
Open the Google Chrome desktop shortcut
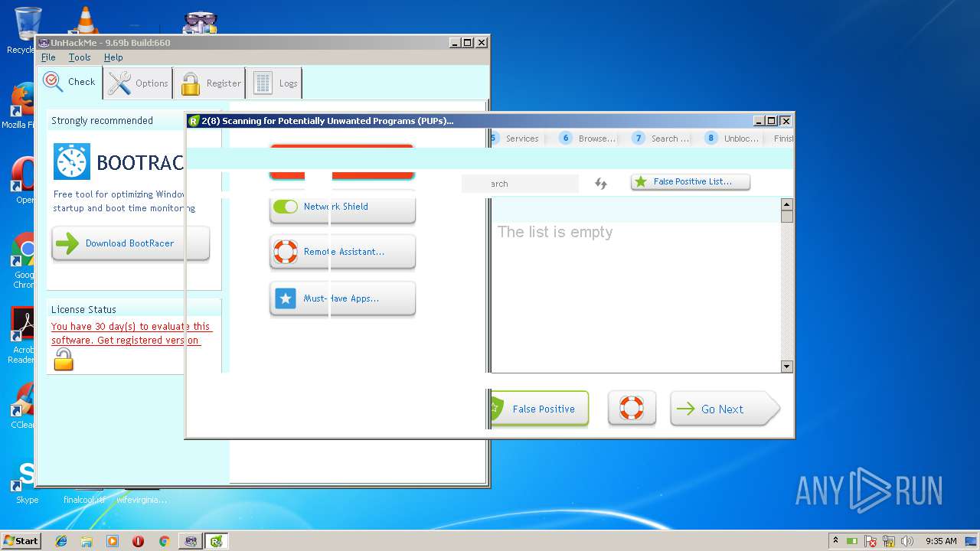pyautogui.click(x=24, y=262)
